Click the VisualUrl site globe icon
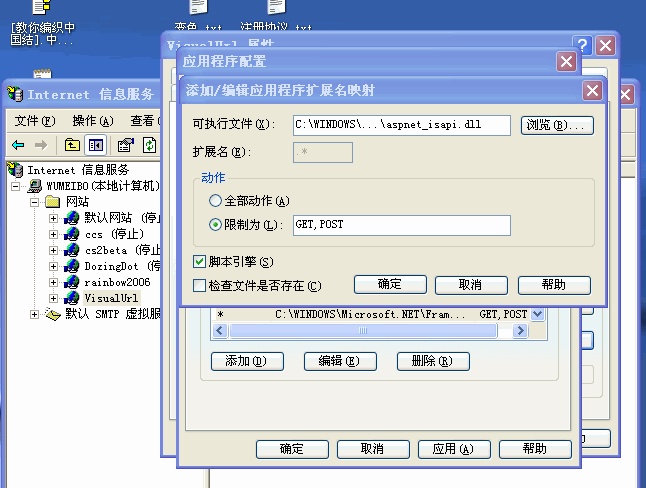 [x=72, y=298]
